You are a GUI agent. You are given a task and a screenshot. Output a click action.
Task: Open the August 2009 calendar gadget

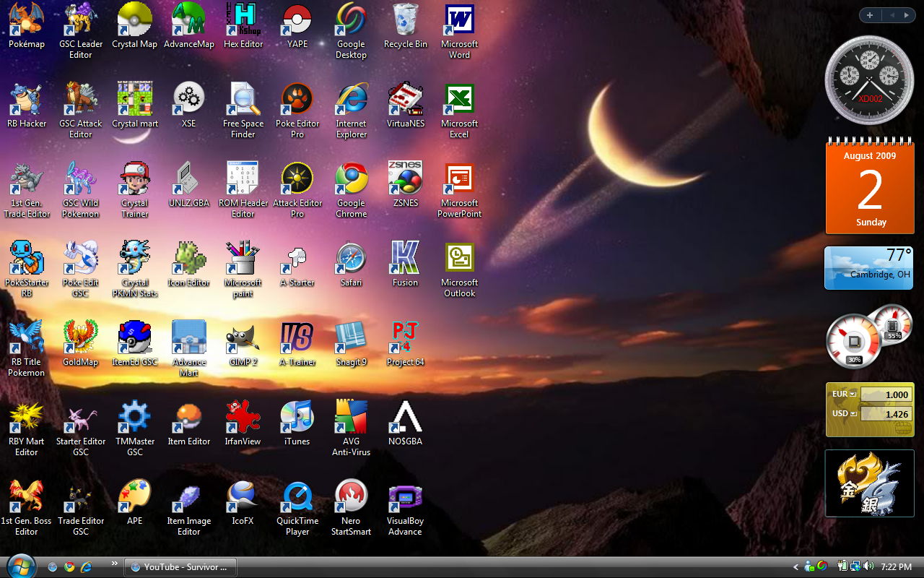pyautogui.click(x=870, y=186)
